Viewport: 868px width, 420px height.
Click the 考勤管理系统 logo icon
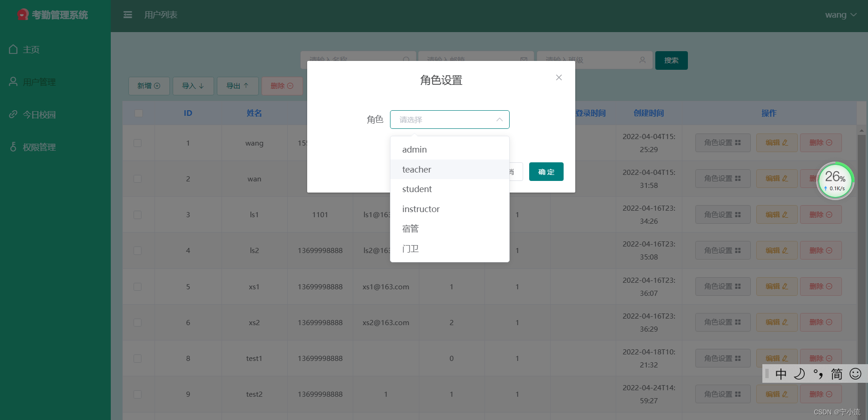coord(23,14)
